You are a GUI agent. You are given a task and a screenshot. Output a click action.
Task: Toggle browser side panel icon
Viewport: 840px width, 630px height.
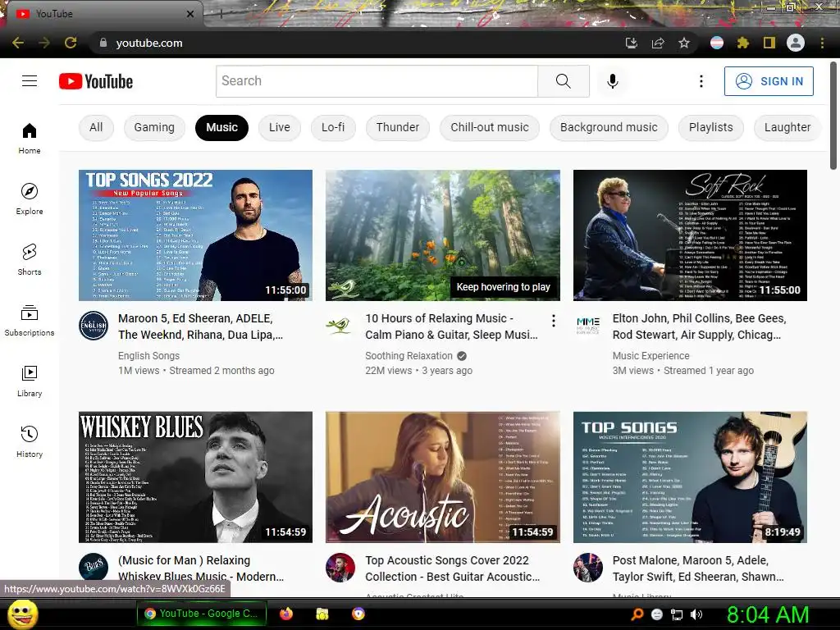coord(769,43)
